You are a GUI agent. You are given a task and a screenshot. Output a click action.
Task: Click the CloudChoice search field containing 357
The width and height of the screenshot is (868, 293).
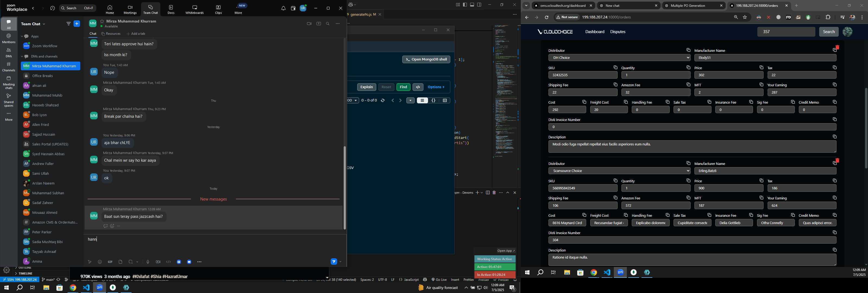(786, 32)
